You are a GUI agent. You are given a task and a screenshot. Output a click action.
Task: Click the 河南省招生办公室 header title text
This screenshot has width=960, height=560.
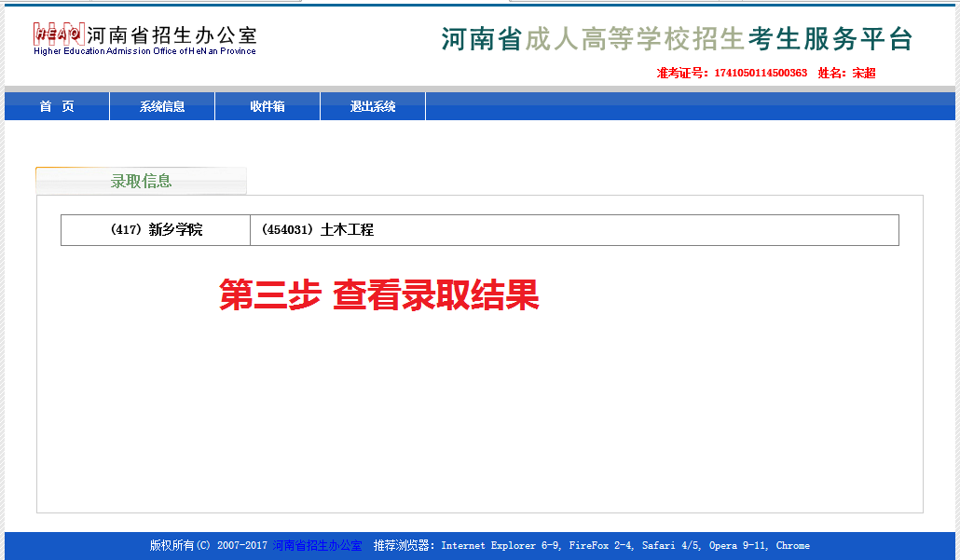(171, 35)
